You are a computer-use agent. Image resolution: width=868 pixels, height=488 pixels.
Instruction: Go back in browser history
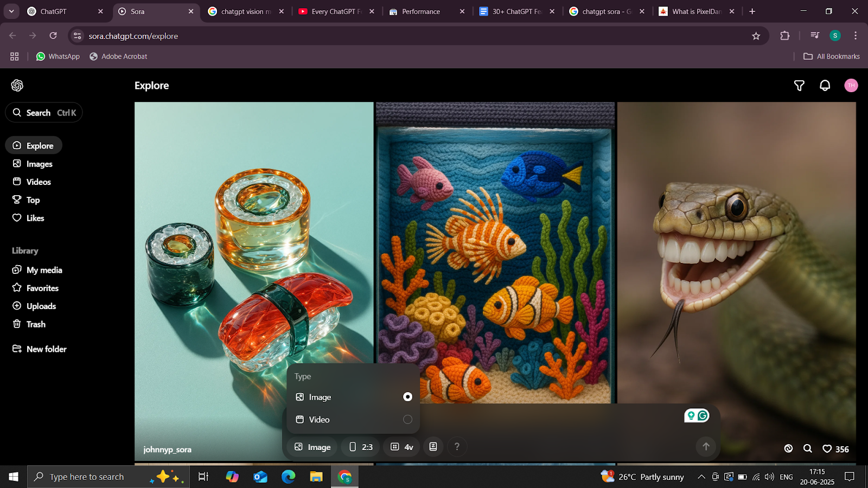coord(12,36)
